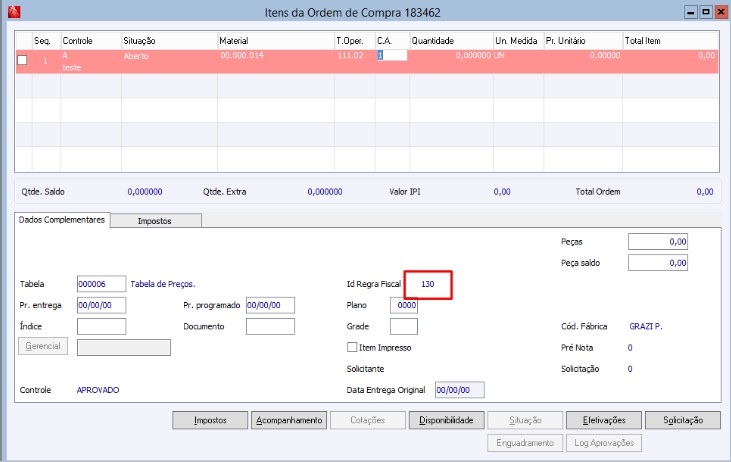Screen dimensions: 731x462
Task: Enable the Item Impresso checkbox
Action: (352, 347)
